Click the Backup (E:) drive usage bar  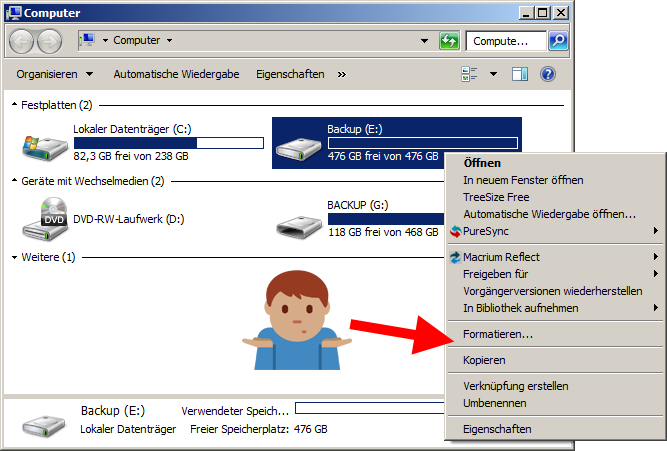[x=422, y=143]
